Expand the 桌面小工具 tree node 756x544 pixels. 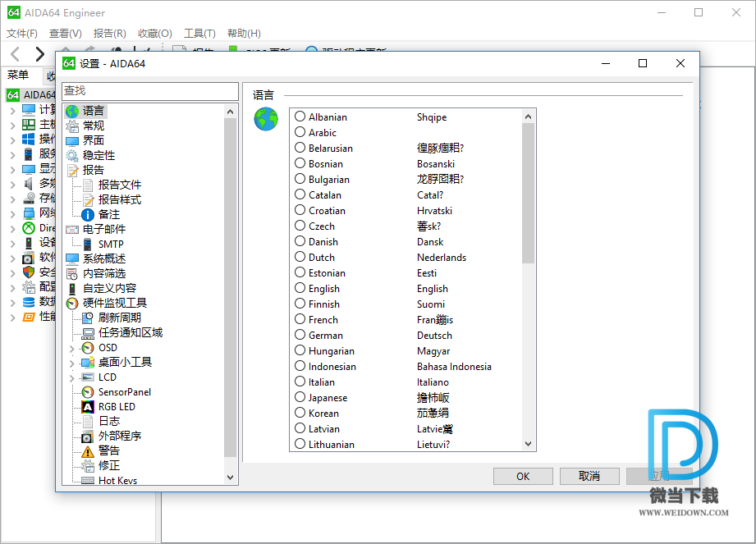click(72, 363)
